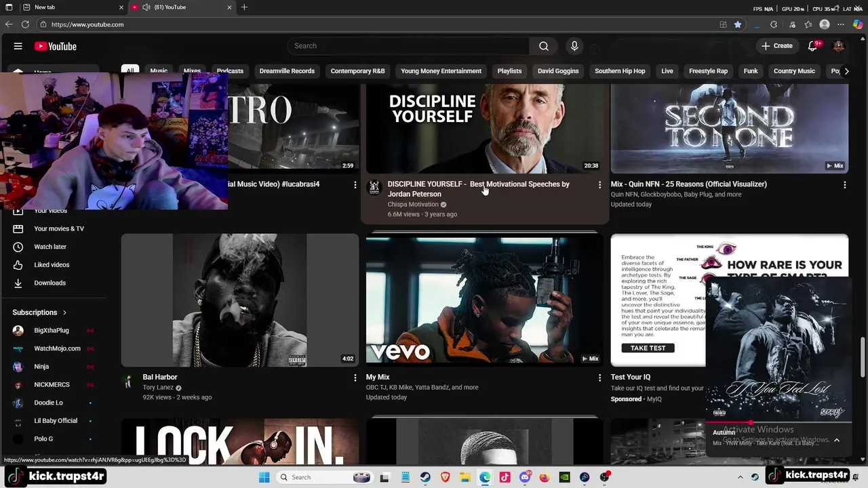Start voice search with microphone icon
The height and width of the screenshot is (488, 868).
574,46
